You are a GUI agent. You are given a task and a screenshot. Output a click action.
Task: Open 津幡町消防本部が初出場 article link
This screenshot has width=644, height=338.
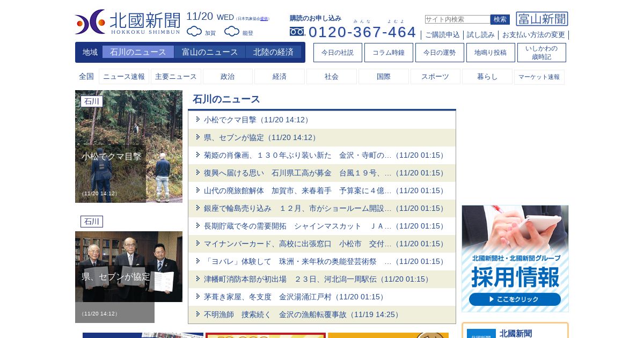pos(317,279)
